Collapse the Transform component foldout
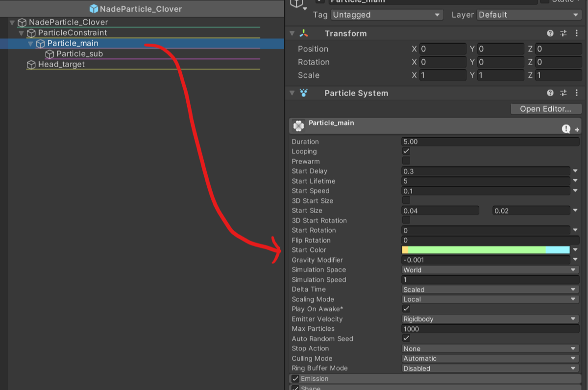 click(292, 33)
